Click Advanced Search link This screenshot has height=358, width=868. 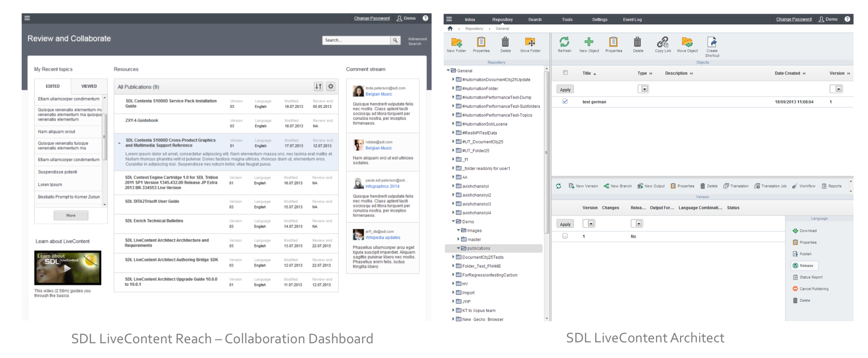[417, 41]
